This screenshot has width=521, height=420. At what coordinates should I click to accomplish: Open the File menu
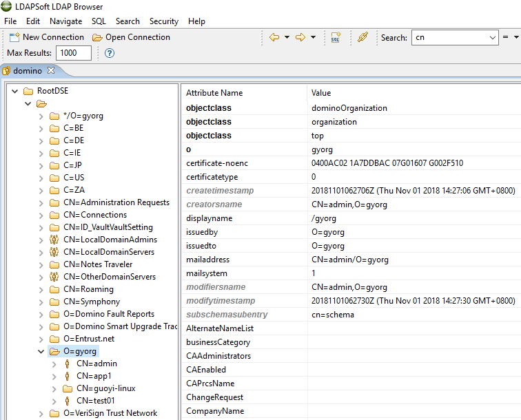pos(10,21)
